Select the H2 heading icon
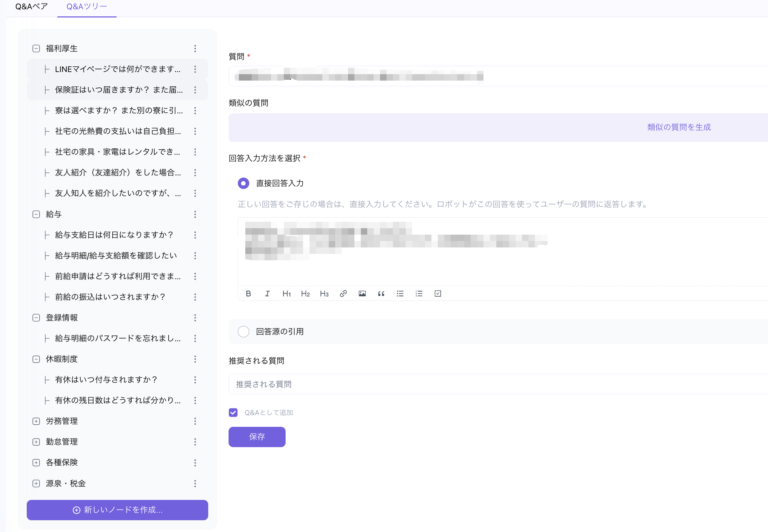 [x=306, y=293]
